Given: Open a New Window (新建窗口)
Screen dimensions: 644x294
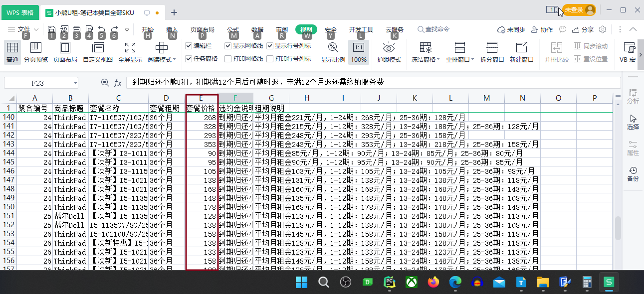Looking at the screenshot, I should 521,53.
